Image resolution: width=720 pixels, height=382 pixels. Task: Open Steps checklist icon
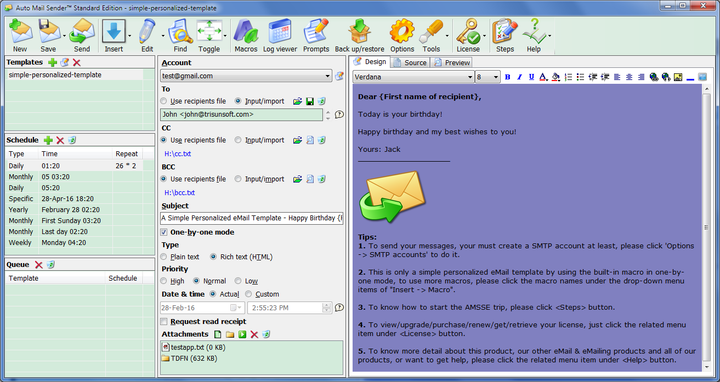tap(505, 36)
